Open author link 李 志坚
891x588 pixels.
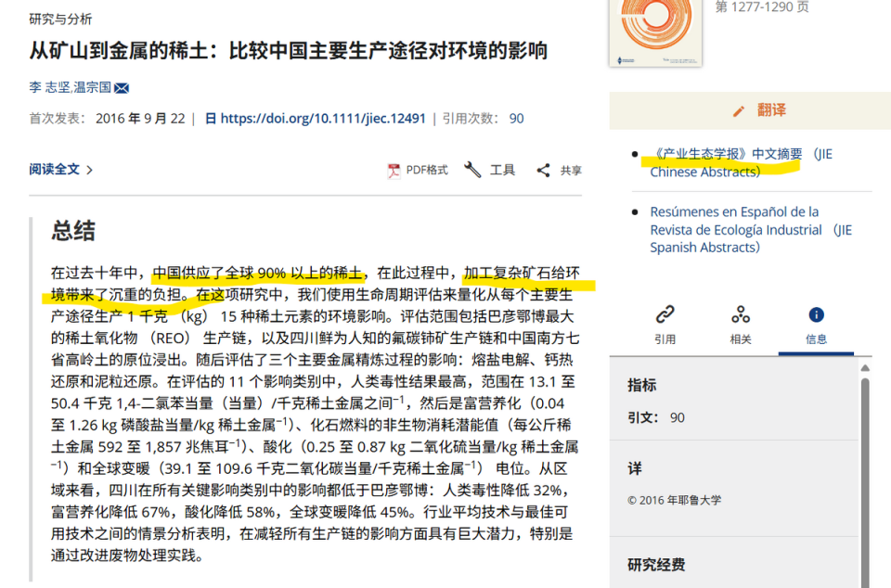(49, 87)
